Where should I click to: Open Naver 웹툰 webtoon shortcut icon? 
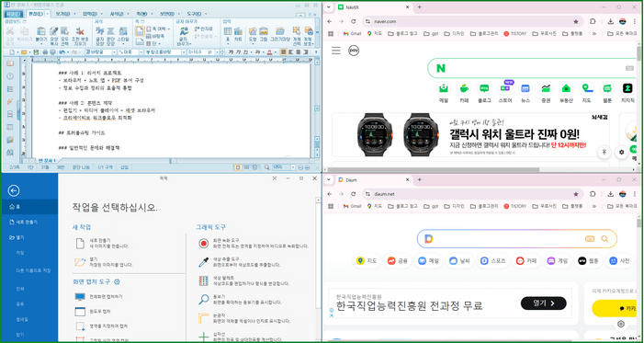607,88
